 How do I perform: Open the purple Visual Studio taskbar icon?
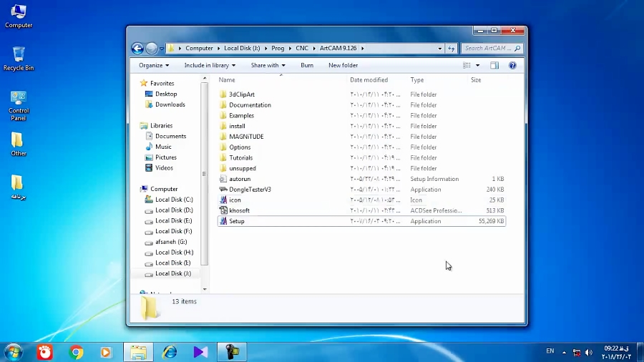(201, 352)
